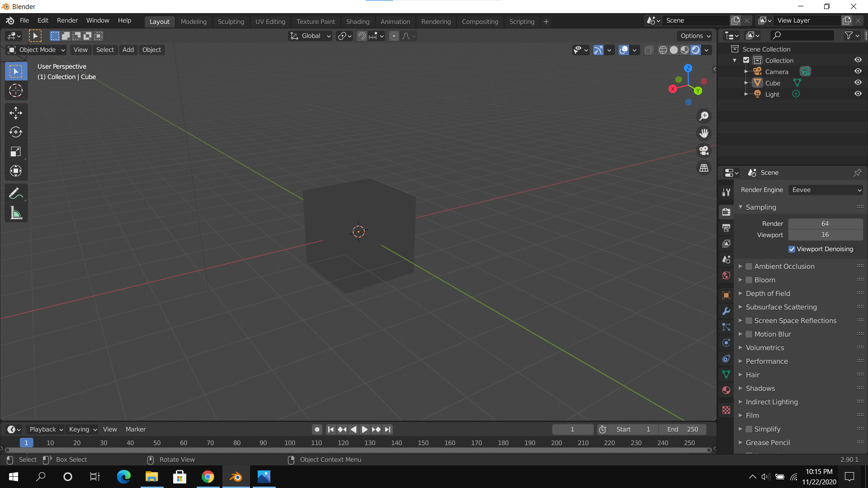Select the Measure tool
The image size is (868, 488).
[16, 213]
